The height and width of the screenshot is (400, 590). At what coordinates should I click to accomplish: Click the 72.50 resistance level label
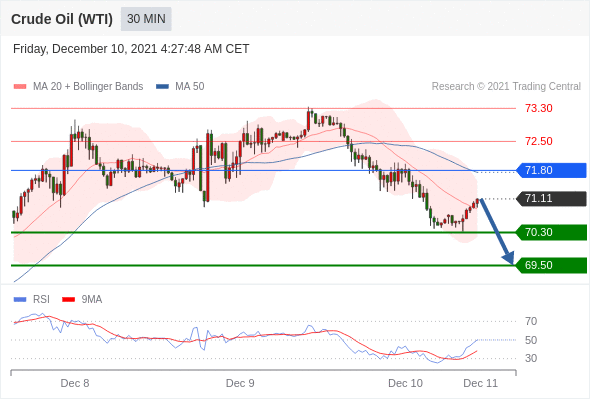point(539,141)
